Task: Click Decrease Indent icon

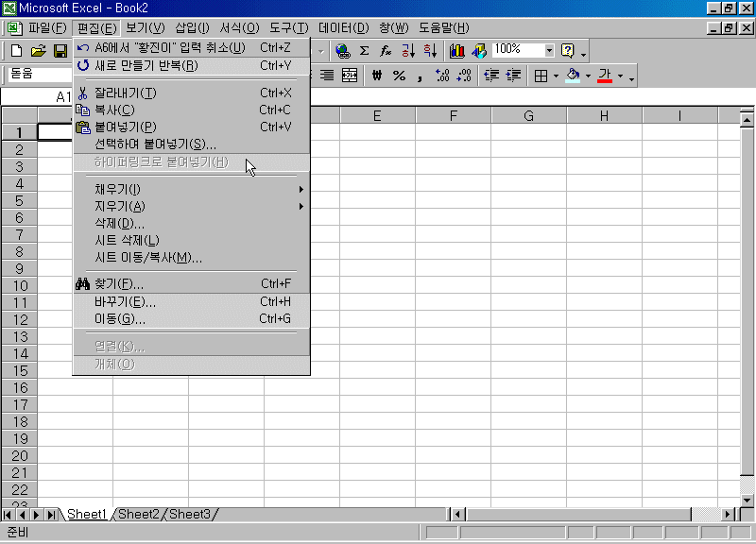Action: (x=491, y=76)
